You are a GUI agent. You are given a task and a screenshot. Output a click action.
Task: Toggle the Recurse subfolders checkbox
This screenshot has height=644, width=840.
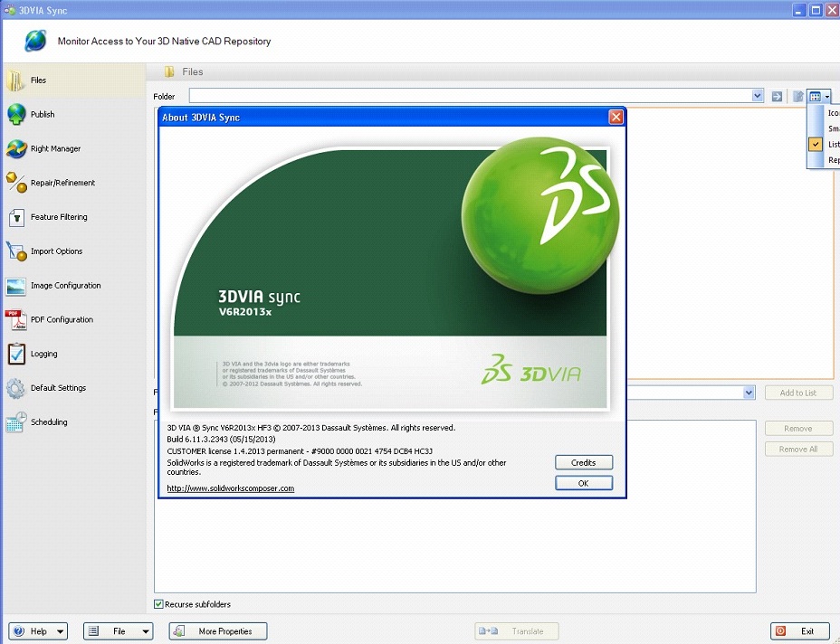158,604
